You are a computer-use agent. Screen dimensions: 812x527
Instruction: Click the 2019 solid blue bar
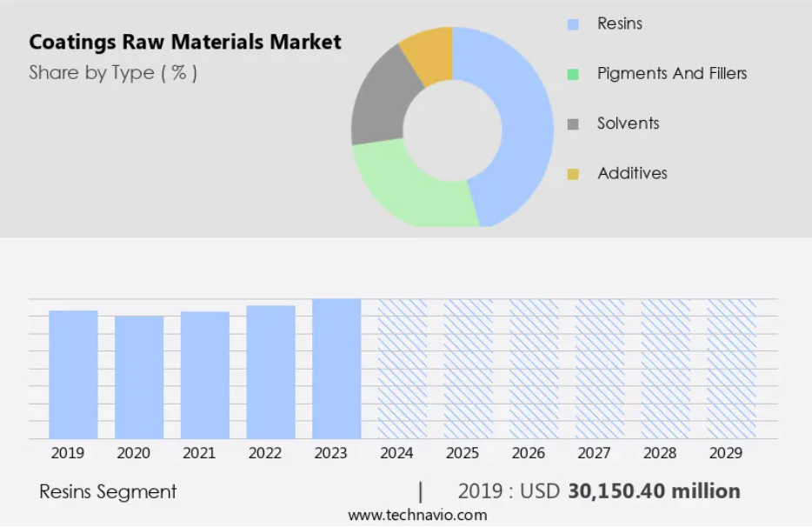pos(73,375)
